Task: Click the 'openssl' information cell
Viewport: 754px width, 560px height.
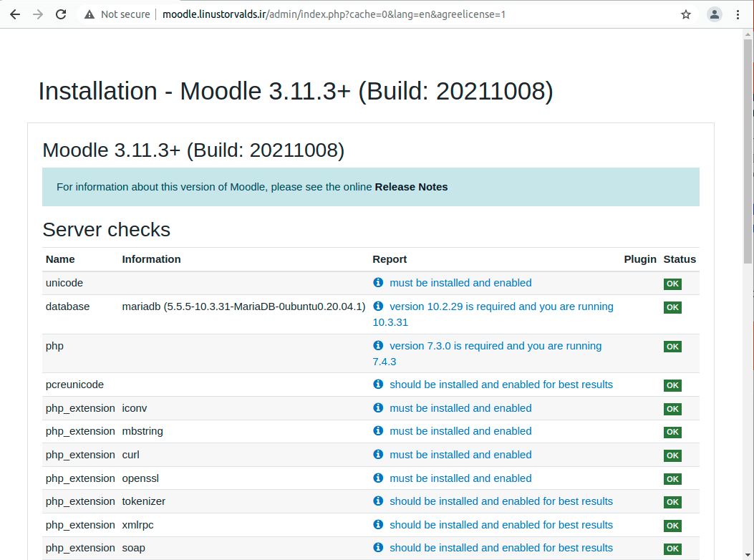Action: 140,478
